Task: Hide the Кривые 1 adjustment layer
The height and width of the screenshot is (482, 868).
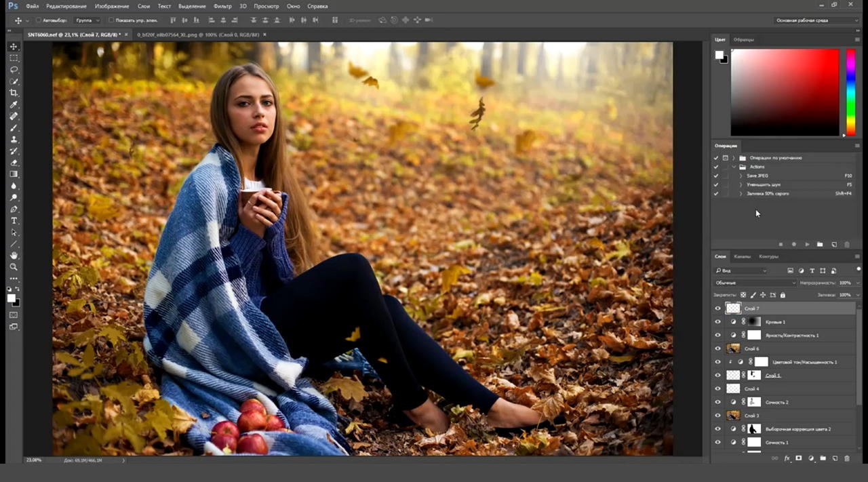Action: (717, 322)
